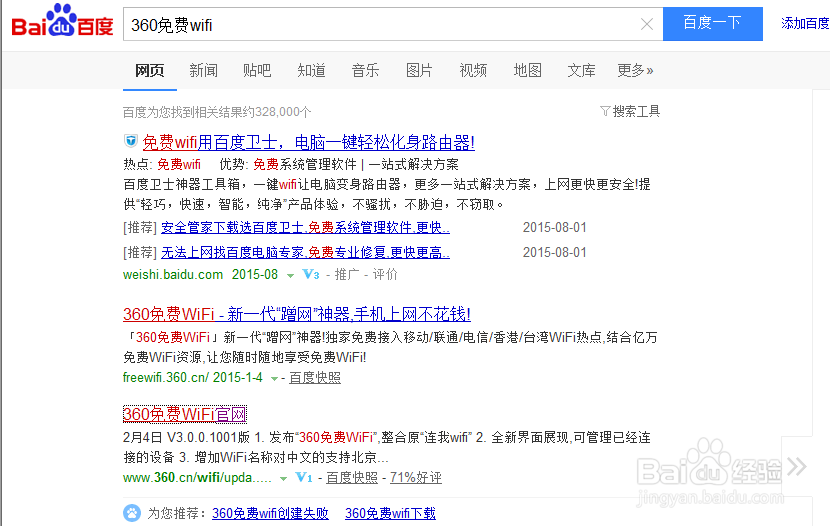The image size is (830, 526).
Task: Click the paw icon beside 为您推荐
Action: (132, 513)
